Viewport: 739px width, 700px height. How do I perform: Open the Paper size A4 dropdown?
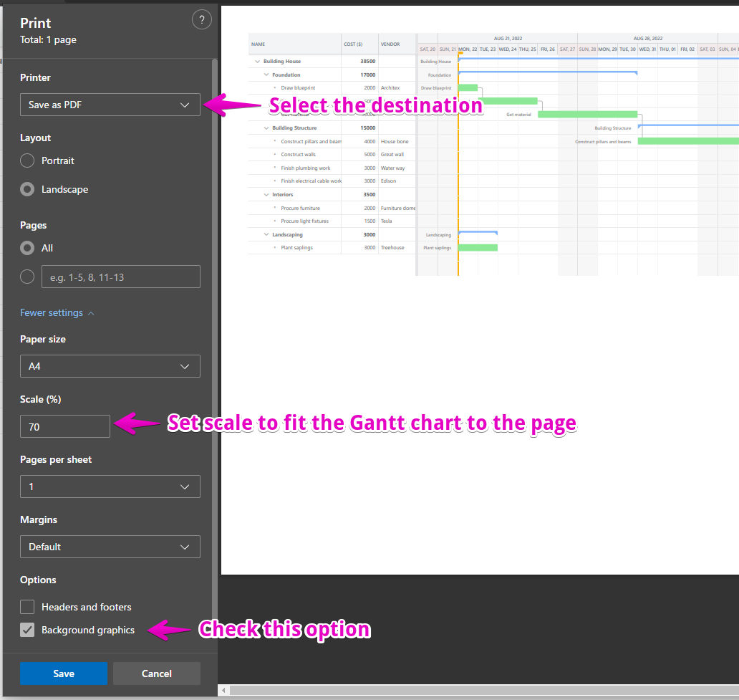click(x=110, y=366)
